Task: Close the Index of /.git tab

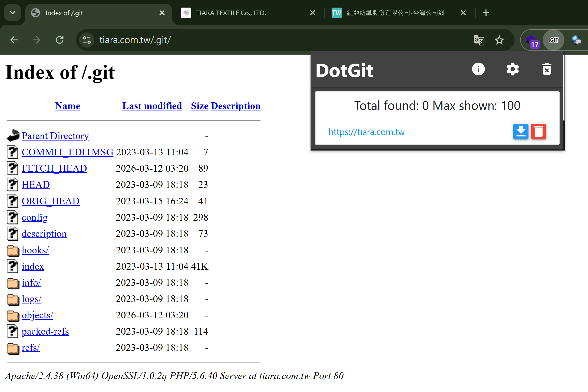Action: point(162,13)
